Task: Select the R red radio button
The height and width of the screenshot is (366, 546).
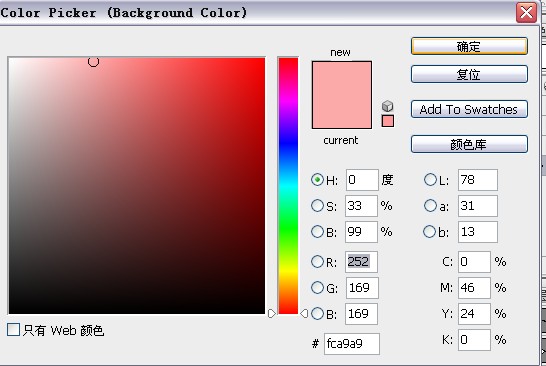Action: pyautogui.click(x=317, y=261)
